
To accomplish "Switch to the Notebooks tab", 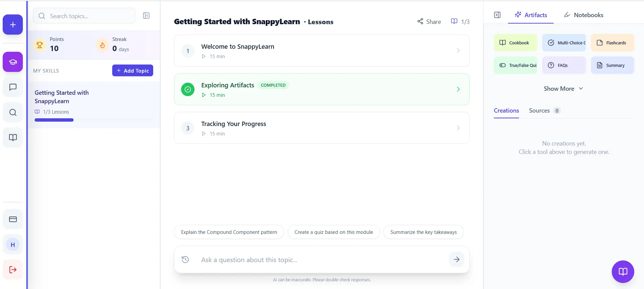I will coord(584,15).
